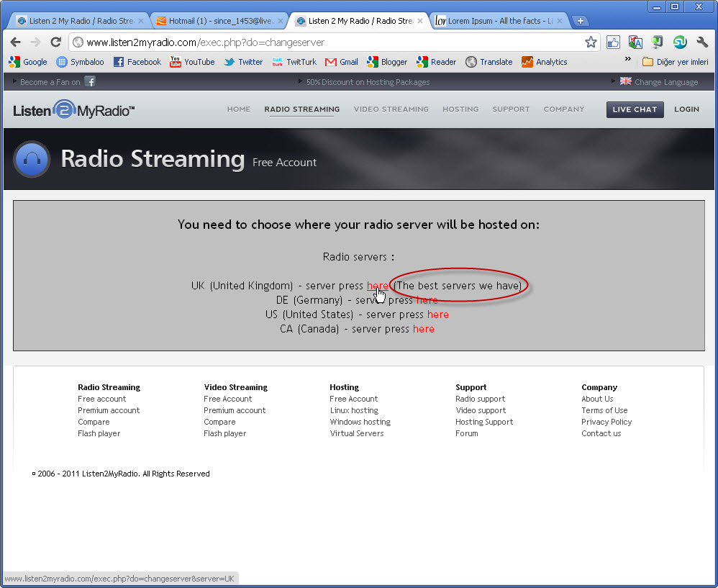Viewport: 718px width, 588px height.
Task: Open the TwitTurk bookmark
Action: pyautogui.click(x=294, y=62)
